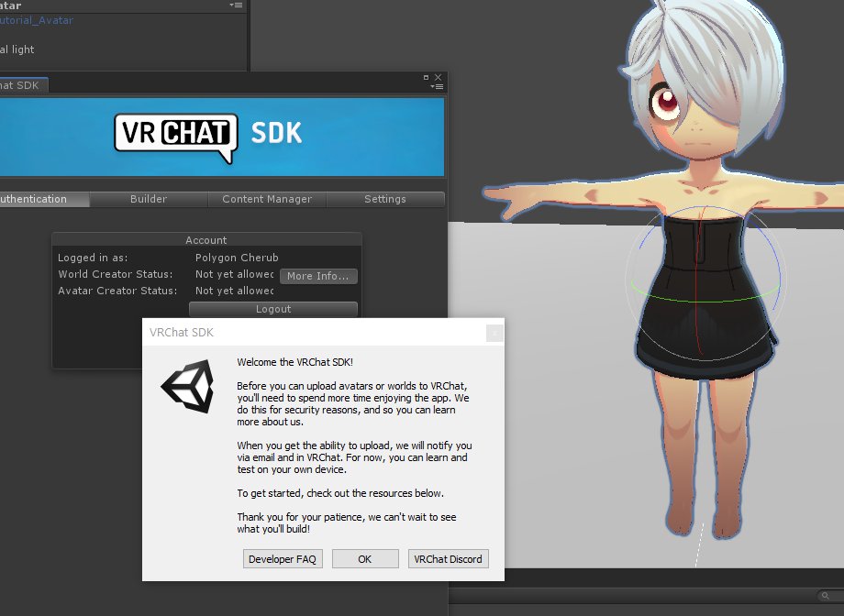Open the Developer FAQ from the dialog
The image size is (844, 616).
pos(283,559)
